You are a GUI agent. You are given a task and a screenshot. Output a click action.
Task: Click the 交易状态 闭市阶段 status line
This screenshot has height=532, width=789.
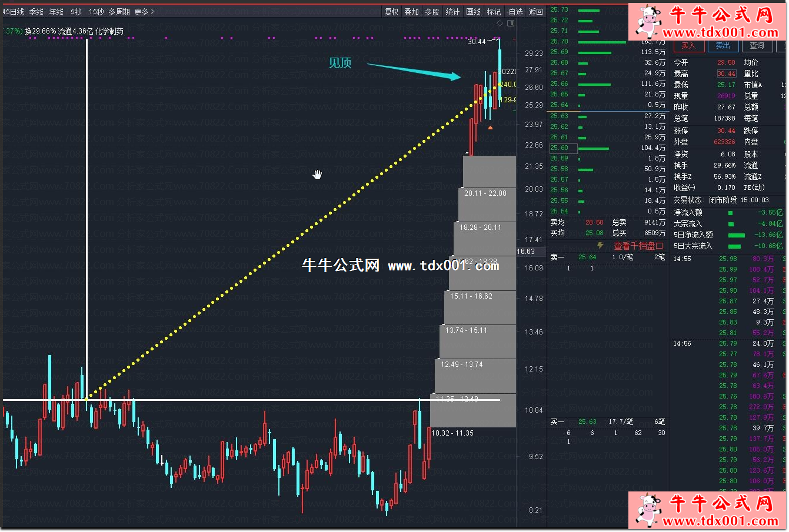point(721,200)
